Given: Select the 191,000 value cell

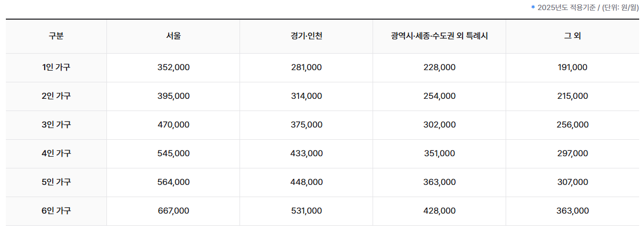Looking at the screenshot, I should click(x=573, y=67).
